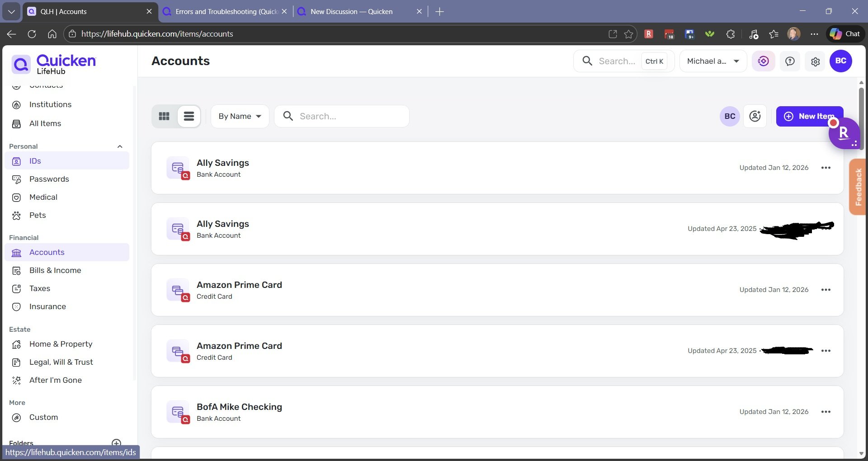This screenshot has width=868, height=461.
Task: Open options menu for first Ally Savings
Action: (x=826, y=168)
